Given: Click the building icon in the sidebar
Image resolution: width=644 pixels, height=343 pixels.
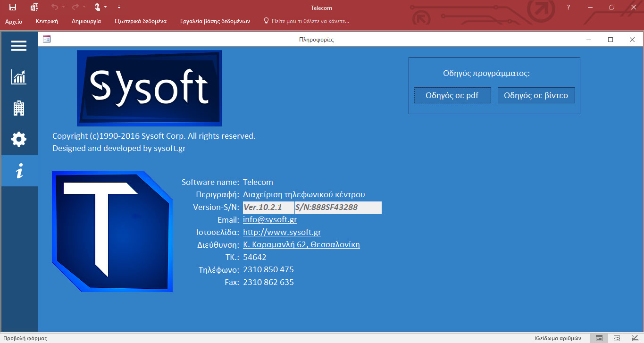Looking at the screenshot, I should tap(19, 108).
